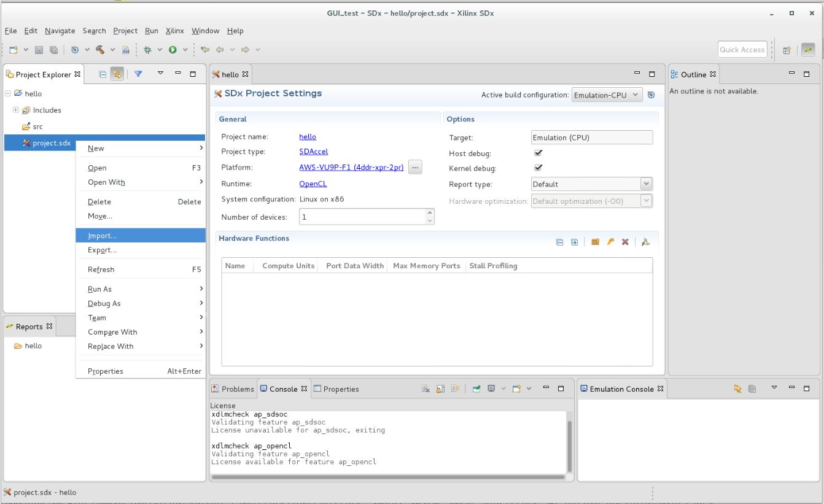The width and height of the screenshot is (824, 504).
Task: Select Properties in the context menu
Action: pos(141,371)
